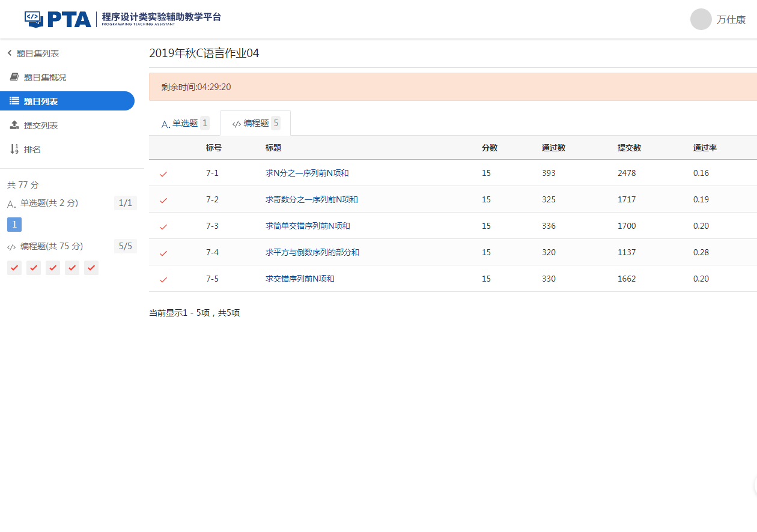Click the red checkmark in row 7-5

pyautogui.click(x=163, y=279)
